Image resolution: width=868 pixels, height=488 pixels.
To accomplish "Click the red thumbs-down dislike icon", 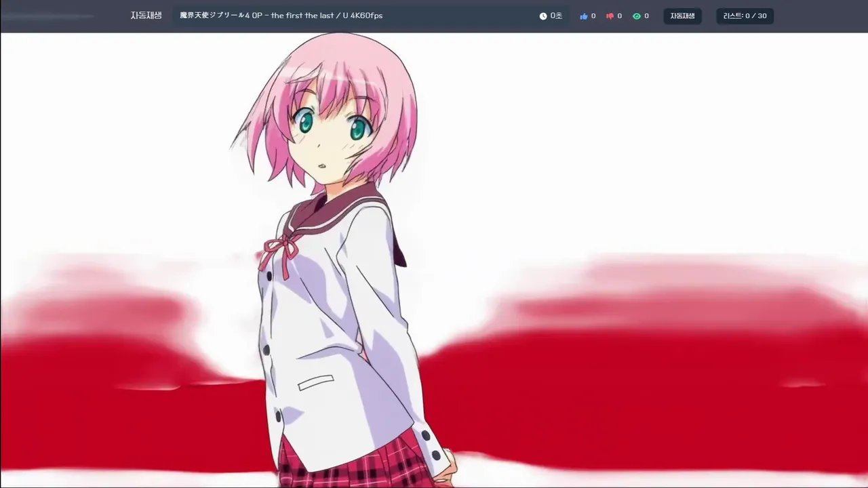I will tap(610, 16).
